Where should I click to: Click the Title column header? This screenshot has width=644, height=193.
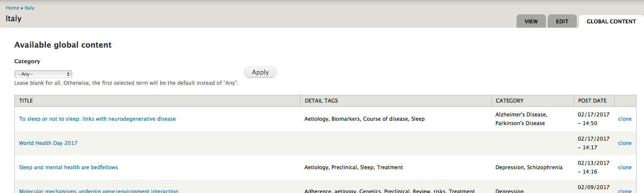tap(26, 101)
